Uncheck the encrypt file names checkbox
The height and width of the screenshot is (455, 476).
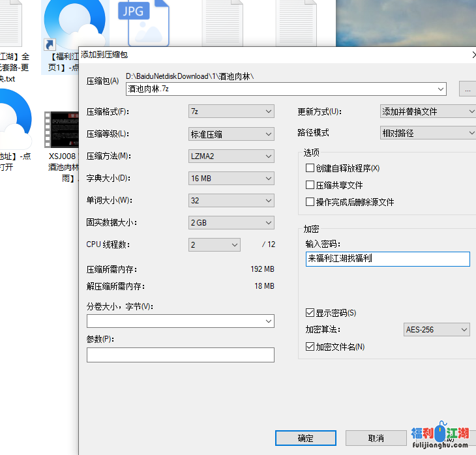coord(310,347)
